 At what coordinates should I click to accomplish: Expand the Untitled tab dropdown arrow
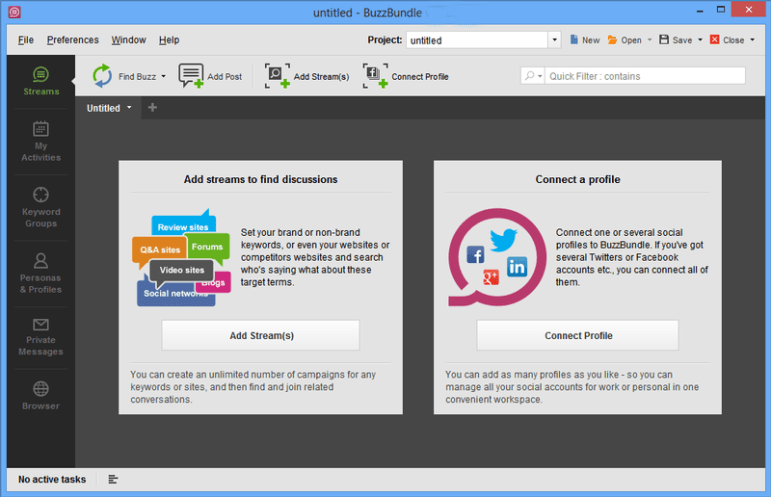point(129,108)
